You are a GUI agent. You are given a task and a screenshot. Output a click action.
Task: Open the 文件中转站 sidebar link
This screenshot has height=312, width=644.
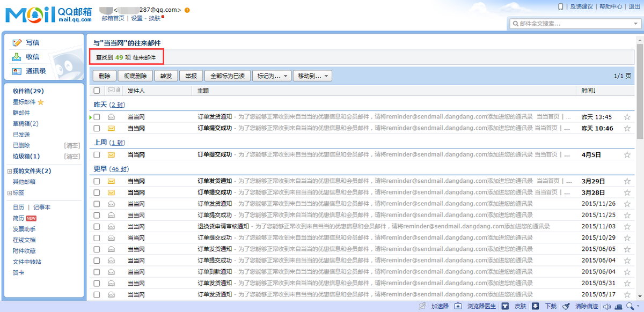27,262
